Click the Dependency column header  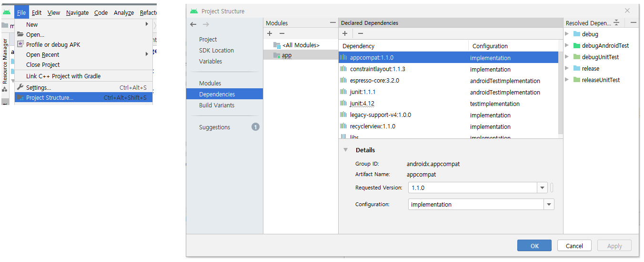click(x=403, y=46)
